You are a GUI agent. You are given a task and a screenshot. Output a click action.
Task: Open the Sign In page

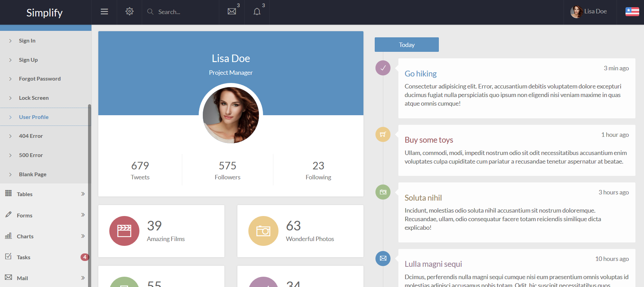click(x=27, y=41)
